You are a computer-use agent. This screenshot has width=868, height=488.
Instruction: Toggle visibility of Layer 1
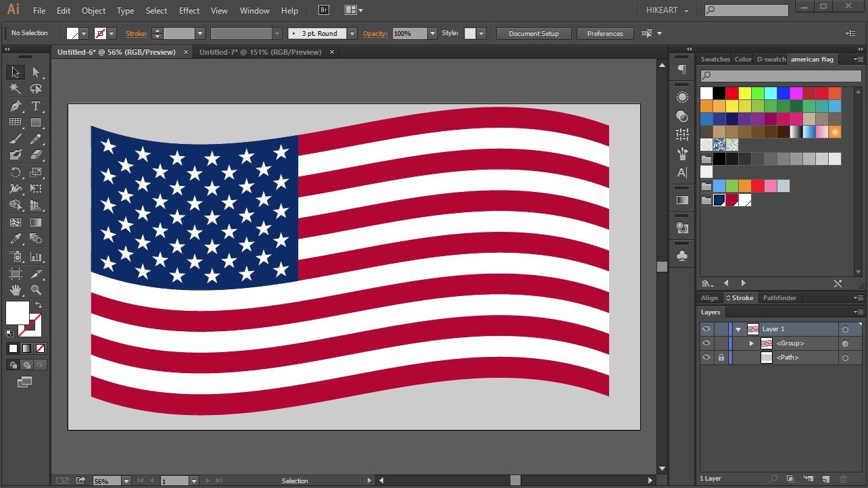coord(706,328)
